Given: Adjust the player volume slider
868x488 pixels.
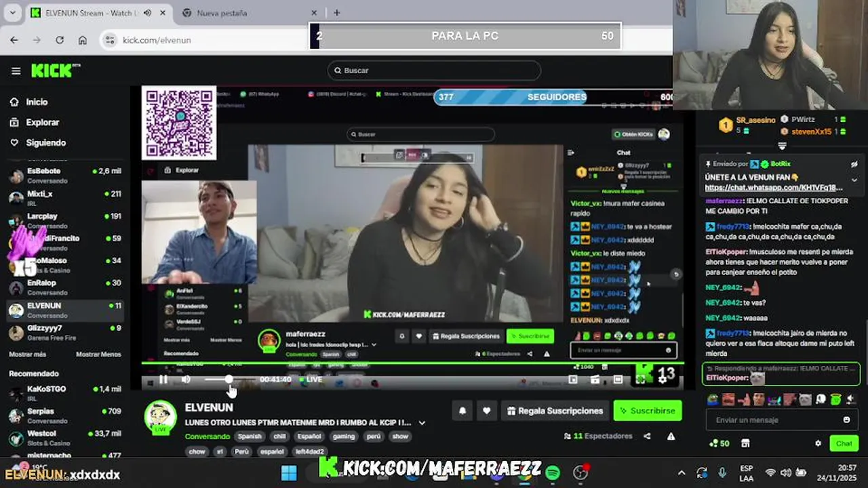Looking at the screenshot, I should (x=229, y=380).
